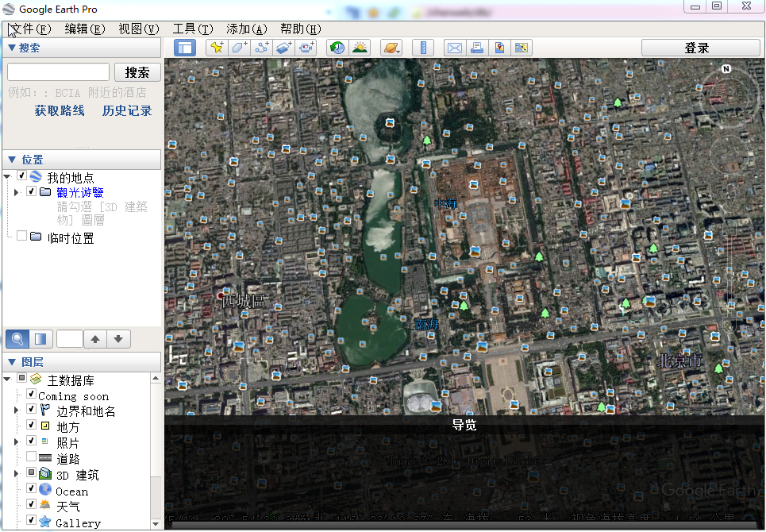Expand the 觀光游覽 folder node
Image resolution: width=766 pixels, height=532 pixels.
(16, 192)
